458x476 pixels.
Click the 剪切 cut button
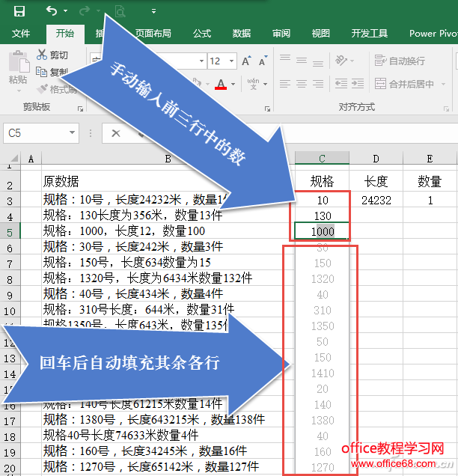(52, 55)
